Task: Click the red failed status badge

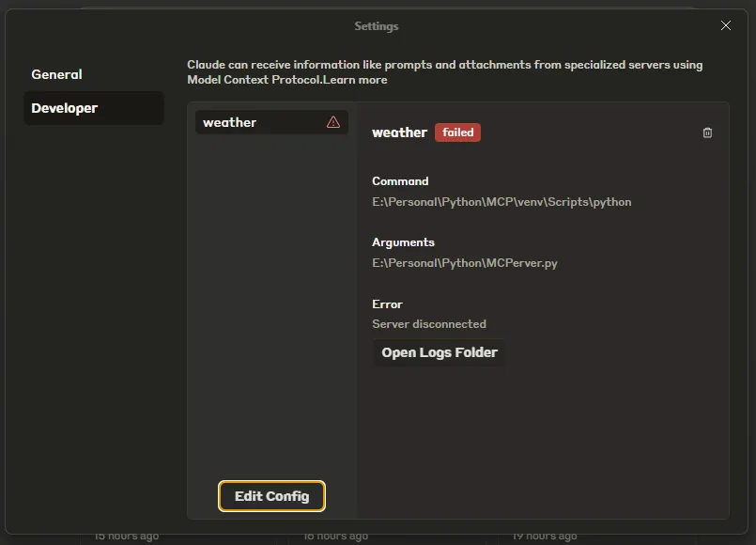Action: pyautogui.click(x=457, y=132)
